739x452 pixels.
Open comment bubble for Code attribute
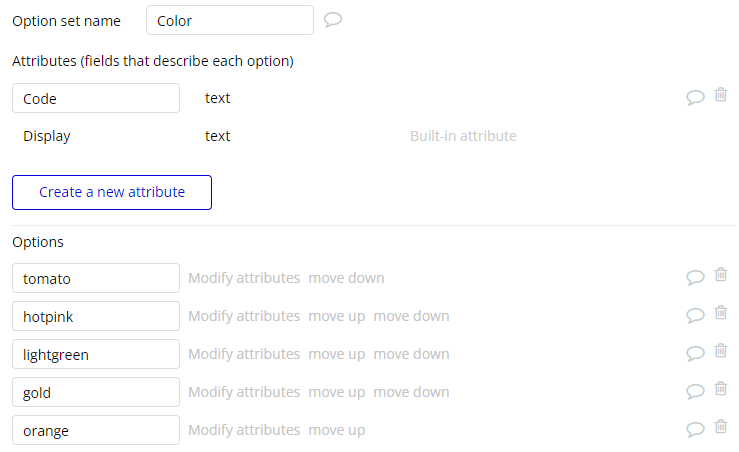coord(695,98)
